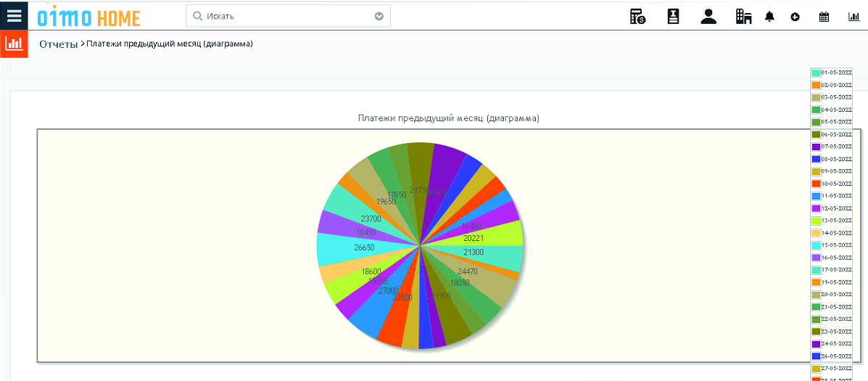Image resolution: width=868 pixels, height=381 pixels.
Task: Select the 23-05-2022 legend entry
Action: coord(835,332)
